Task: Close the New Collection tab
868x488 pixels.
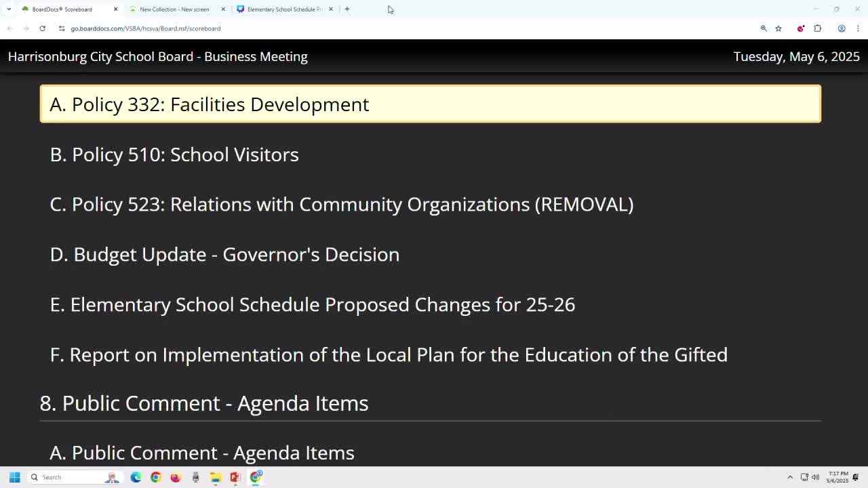Action: point(223,9)
